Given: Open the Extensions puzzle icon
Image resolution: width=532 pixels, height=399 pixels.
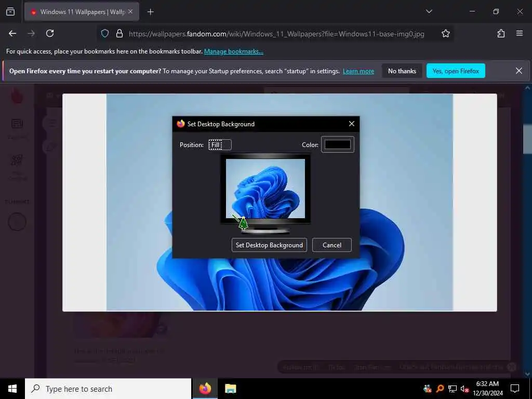Looking at the screenshot, I should pyautogui.click(x=501, y=33).
